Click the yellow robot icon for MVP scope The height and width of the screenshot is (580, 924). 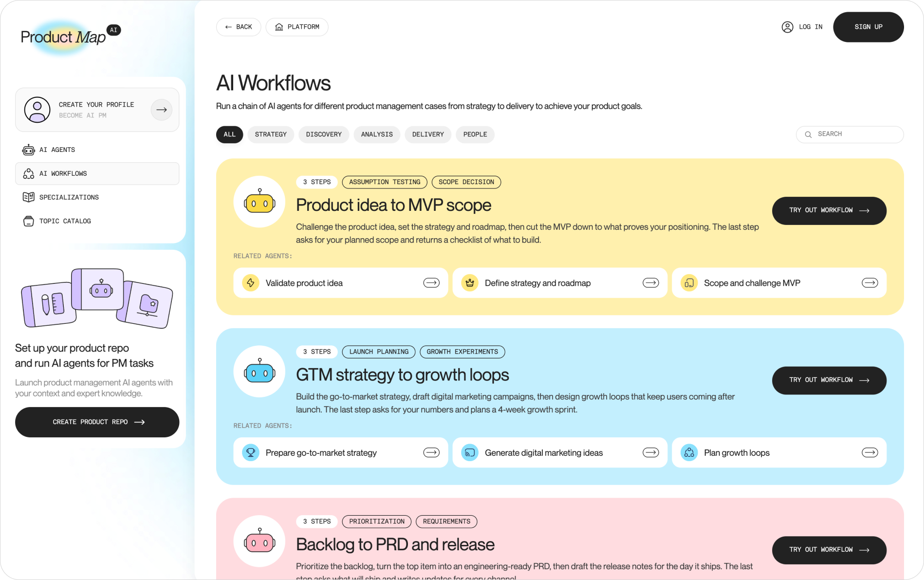259,202
